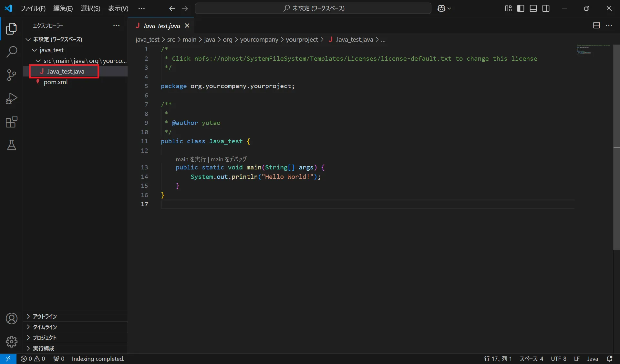Open notifications bell in status bar

609,359
